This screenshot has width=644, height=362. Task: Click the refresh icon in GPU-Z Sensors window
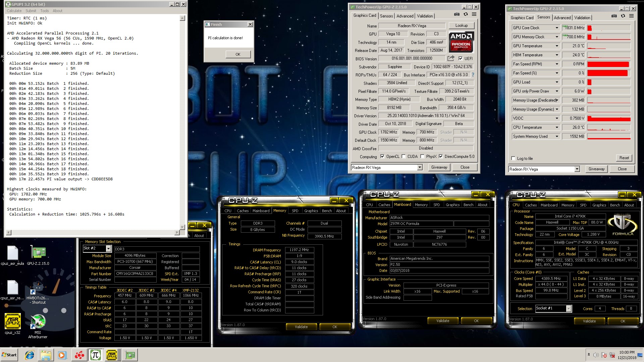pos(623,16)
